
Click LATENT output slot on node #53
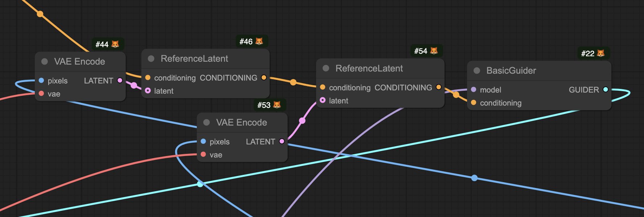tap(282, 141)
